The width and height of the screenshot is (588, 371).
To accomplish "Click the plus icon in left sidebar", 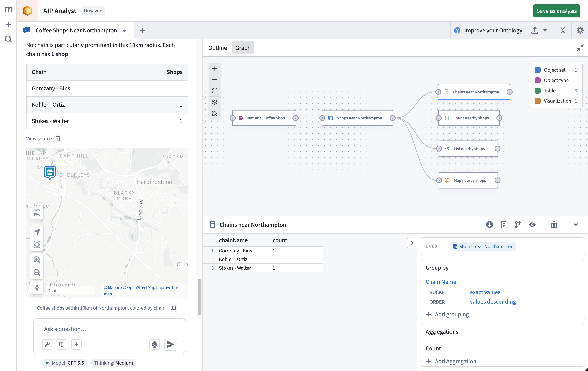I will [x=8, y=24].
